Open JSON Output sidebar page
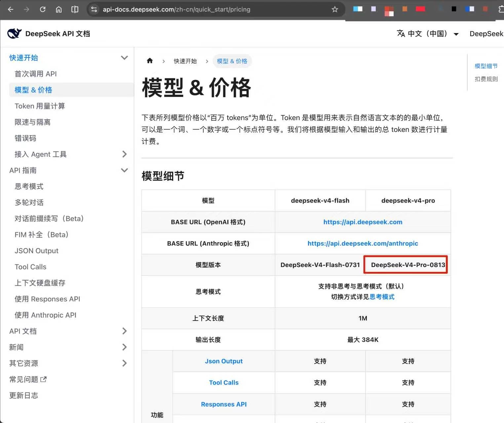 36,251
